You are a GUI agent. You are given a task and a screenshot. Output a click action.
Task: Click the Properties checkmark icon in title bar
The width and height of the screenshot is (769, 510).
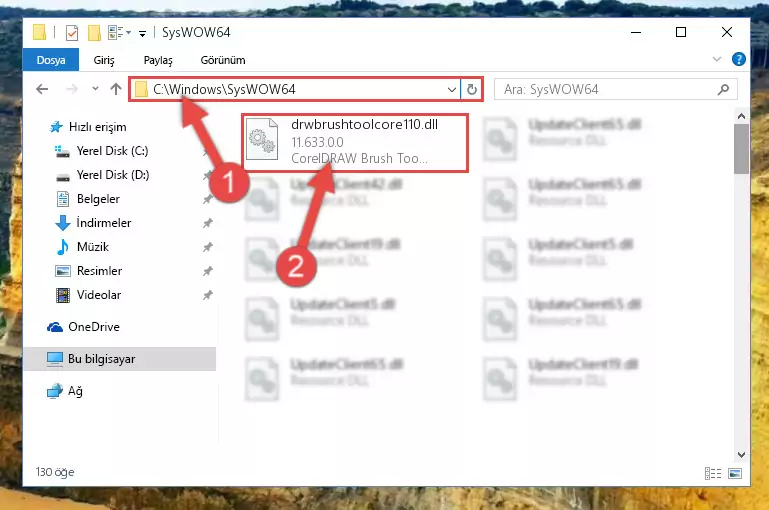pyautogui.click(x=72, y=33)
